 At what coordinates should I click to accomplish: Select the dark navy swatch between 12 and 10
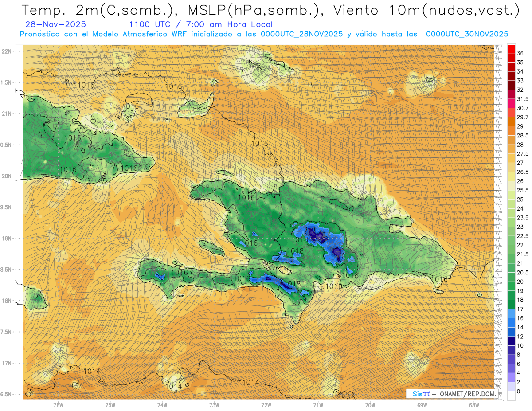511,341
